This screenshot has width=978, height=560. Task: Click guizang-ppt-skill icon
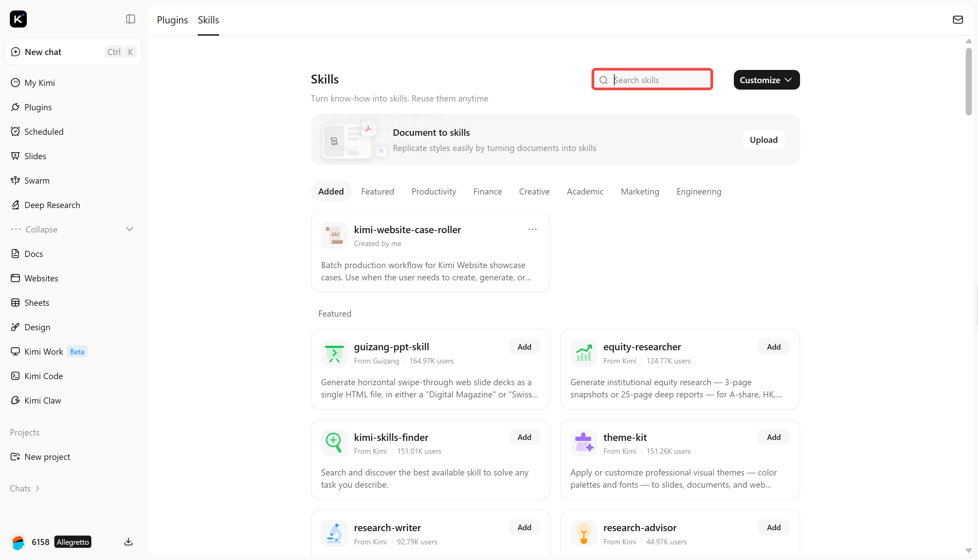coord(334,353)
